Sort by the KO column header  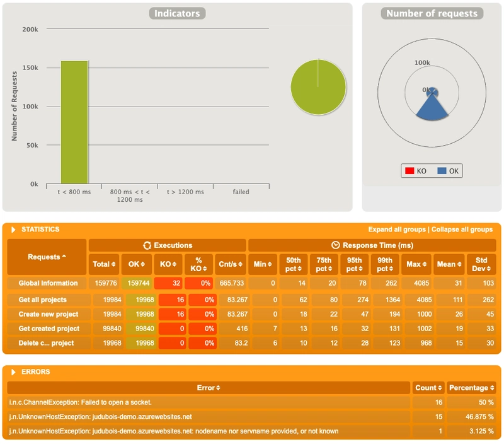pyautogui.click(x=170, y=264)
